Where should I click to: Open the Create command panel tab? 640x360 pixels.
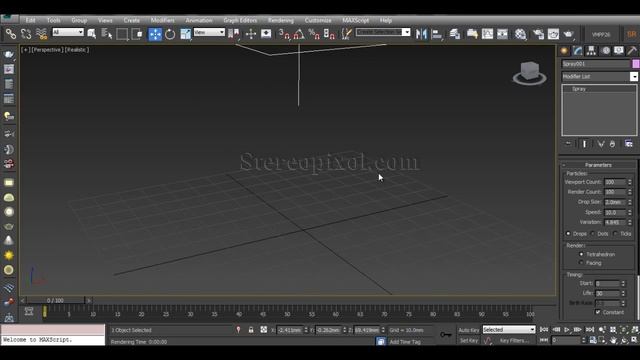tap(564, 51)
